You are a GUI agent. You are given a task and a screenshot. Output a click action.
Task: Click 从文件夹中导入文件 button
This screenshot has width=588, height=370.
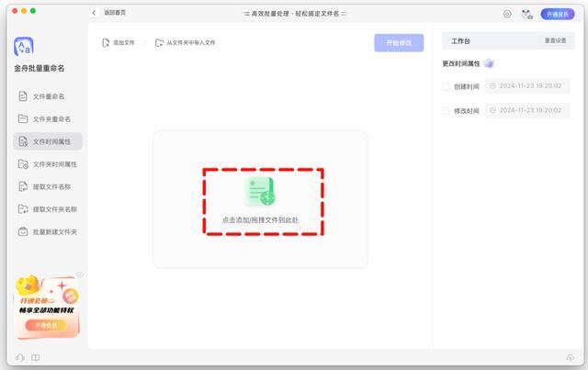pos(185,42)
